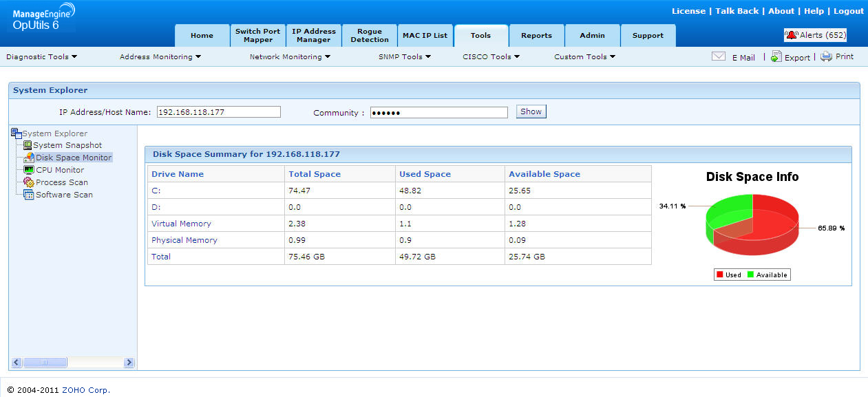Select the System Snapshot tree item
This screenshot has height=397, width=868.
coord(67,145)
